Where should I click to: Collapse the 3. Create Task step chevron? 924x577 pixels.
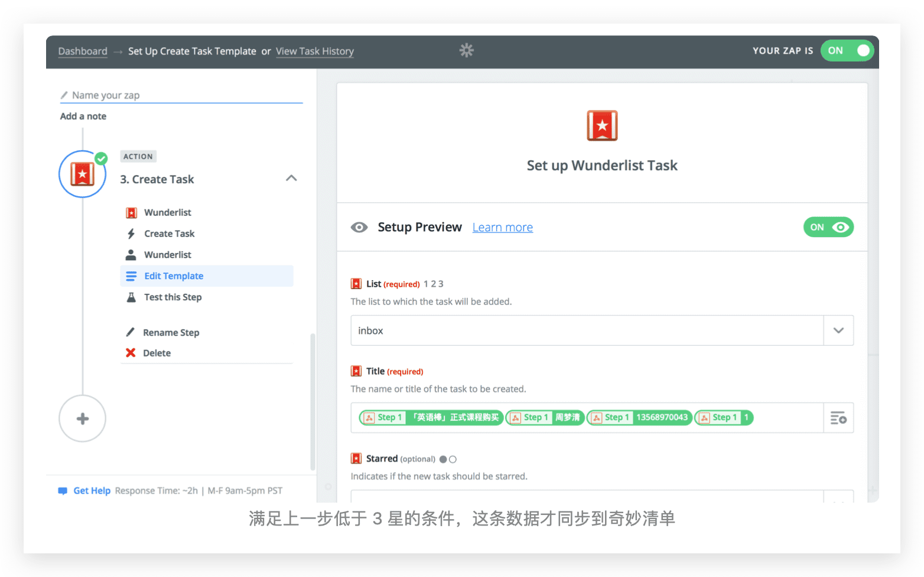[291, 179]
